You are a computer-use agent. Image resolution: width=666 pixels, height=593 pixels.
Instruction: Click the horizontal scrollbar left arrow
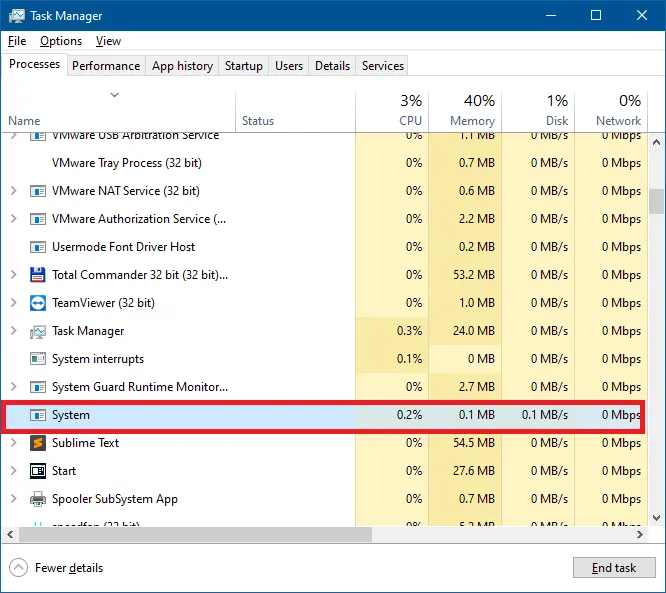10,534
